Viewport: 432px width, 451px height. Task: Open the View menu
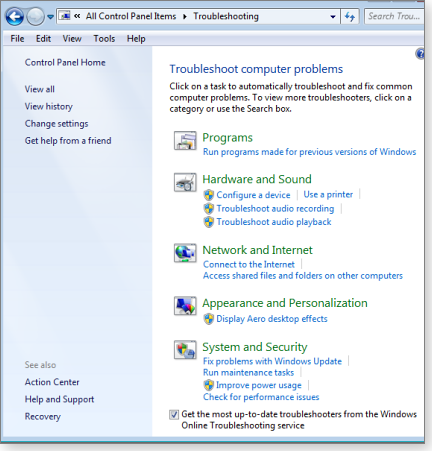(72, 39)
